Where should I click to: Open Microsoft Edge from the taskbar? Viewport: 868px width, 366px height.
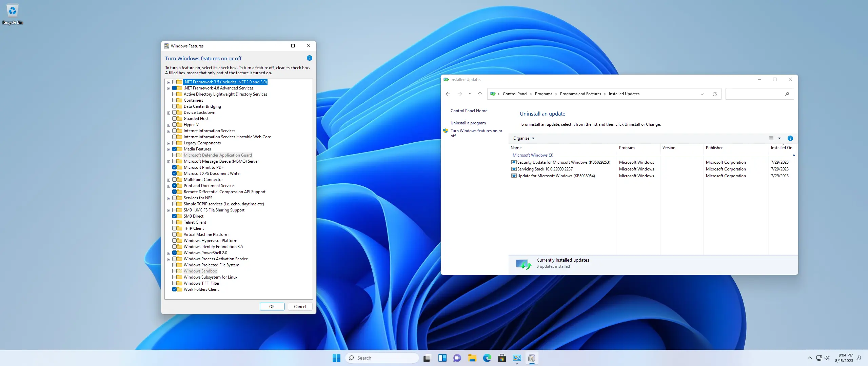click(x=487, y=358)
